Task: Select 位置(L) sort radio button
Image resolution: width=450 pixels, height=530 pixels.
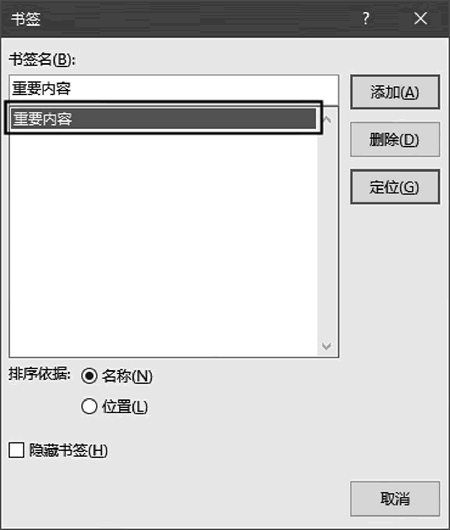Action: pos(89,406)
